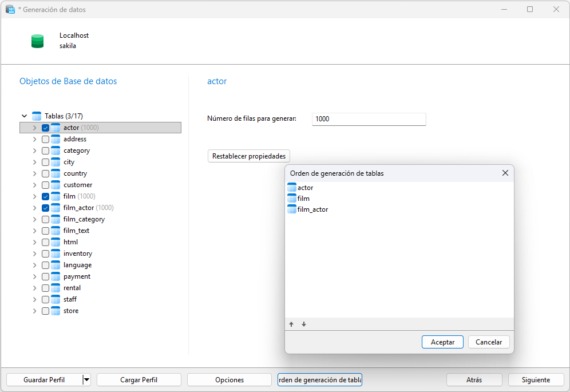Check the address table checkbox
570x392 pixels.
[45, 139]
